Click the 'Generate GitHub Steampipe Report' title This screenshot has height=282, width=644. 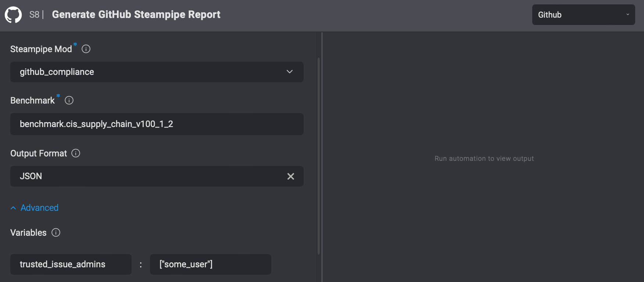point(136,15)
